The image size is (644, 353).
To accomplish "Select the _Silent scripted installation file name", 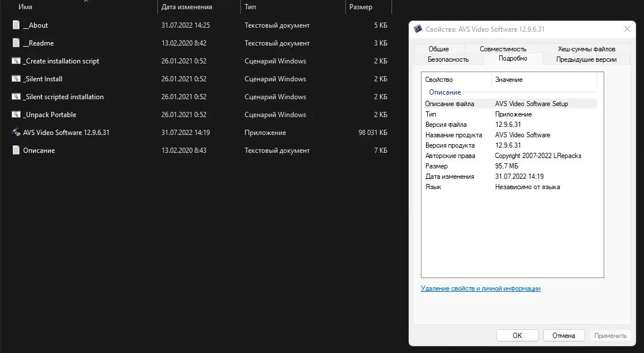I will pyautogui.click(x=63, y=96).
